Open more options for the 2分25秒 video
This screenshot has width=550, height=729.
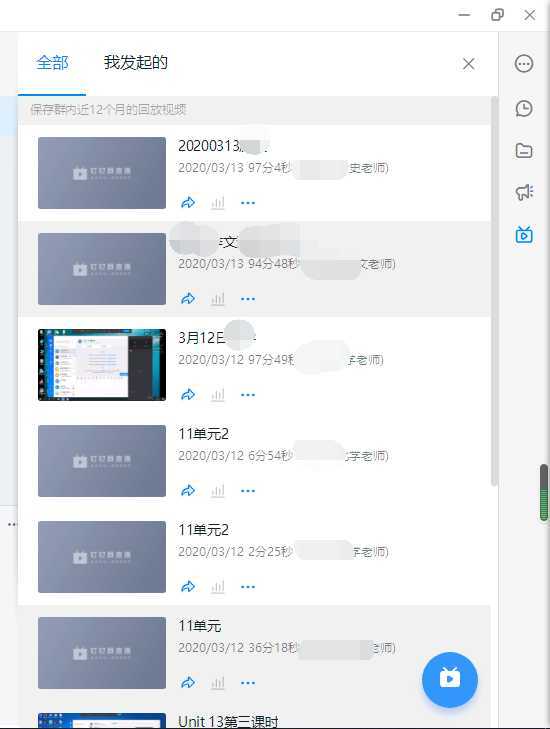click(x=248, y=587)
